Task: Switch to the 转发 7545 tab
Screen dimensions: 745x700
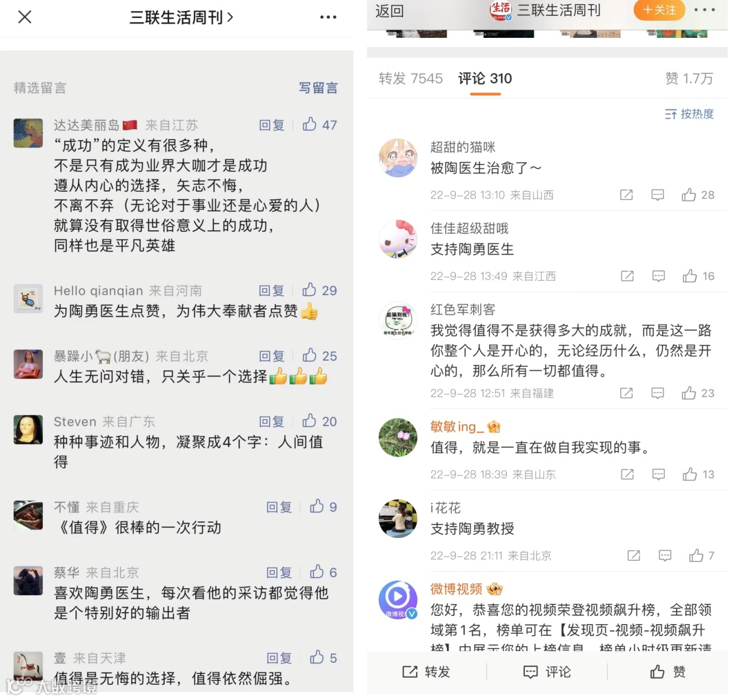Action: click(410, 79)
